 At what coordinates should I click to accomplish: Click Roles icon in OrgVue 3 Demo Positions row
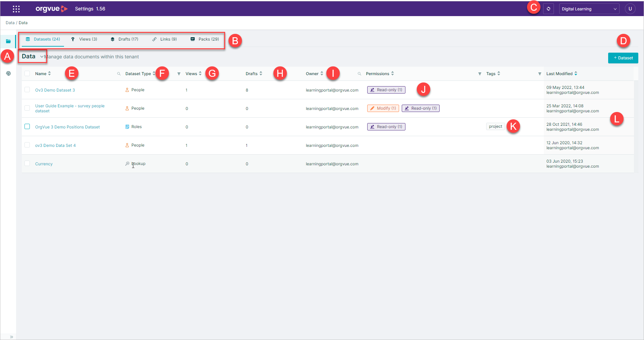[127, 127]
